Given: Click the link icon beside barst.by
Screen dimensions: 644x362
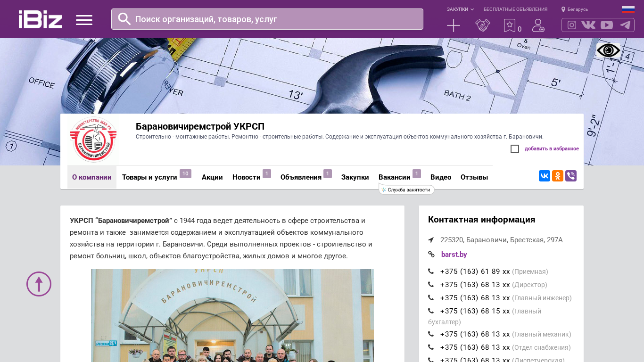Looking at the screenshot, I should 431,255.
